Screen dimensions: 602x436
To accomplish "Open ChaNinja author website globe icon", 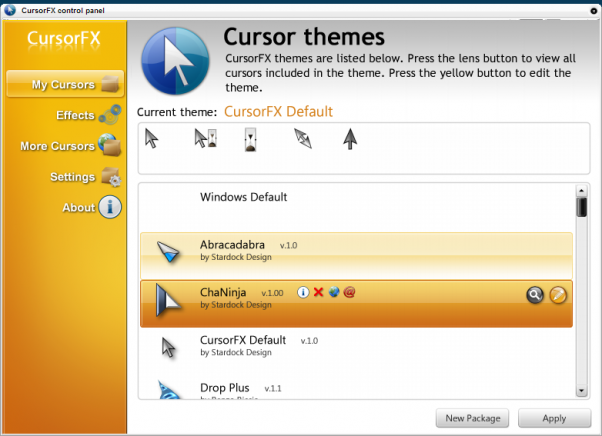I will tap(334, 292).
